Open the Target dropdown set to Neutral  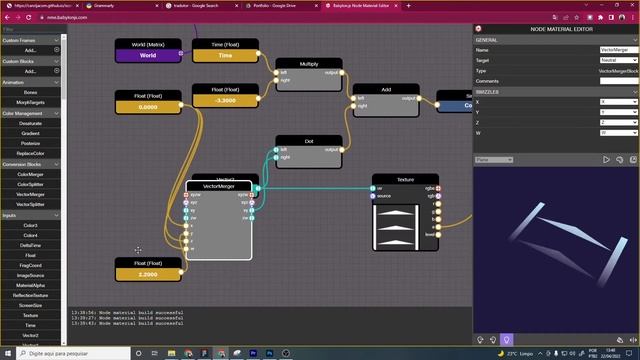pyautogui.click(x=618, y=60)
